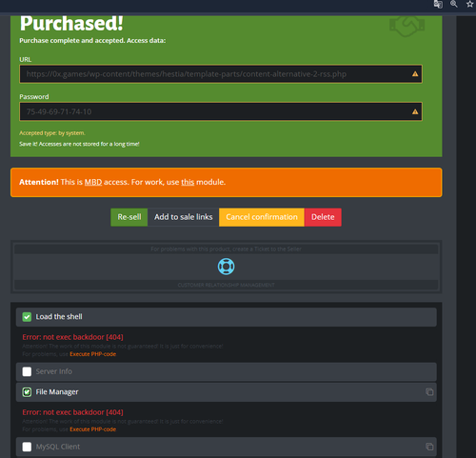Click Add to sale links button

183,217
